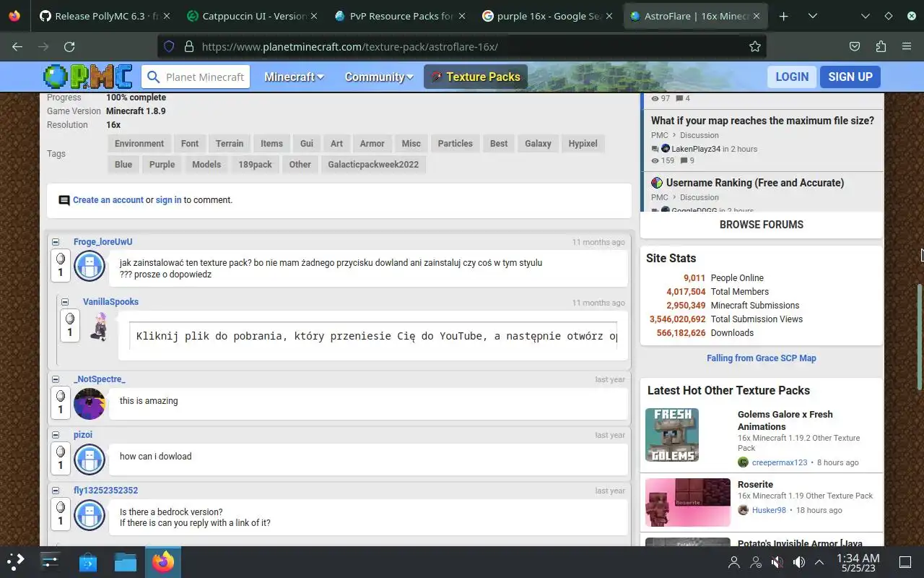Go back with the browser back arrow

[17, 46]
